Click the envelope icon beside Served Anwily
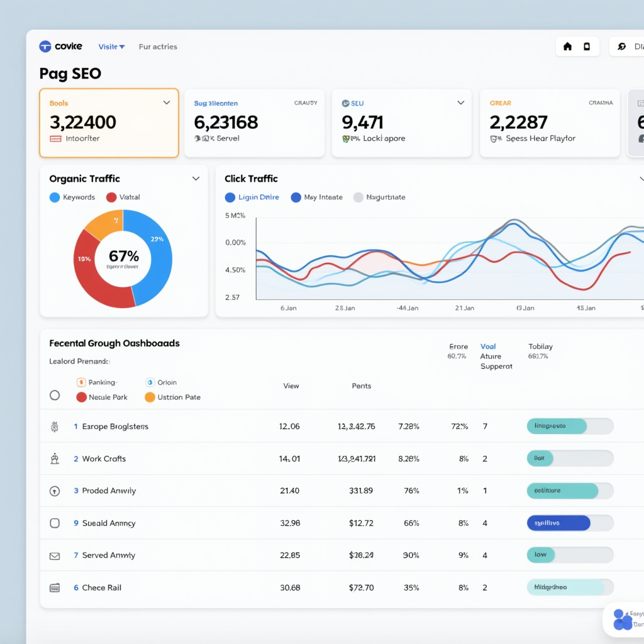The width and height of the screenshot is (644, 644). [x=55, y=555]
